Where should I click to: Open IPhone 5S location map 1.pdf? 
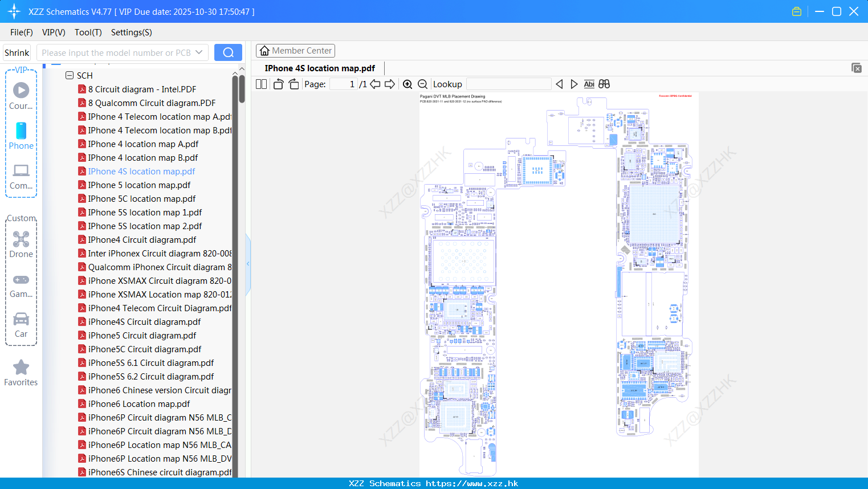pyautogui.click(x=145, y=212)
